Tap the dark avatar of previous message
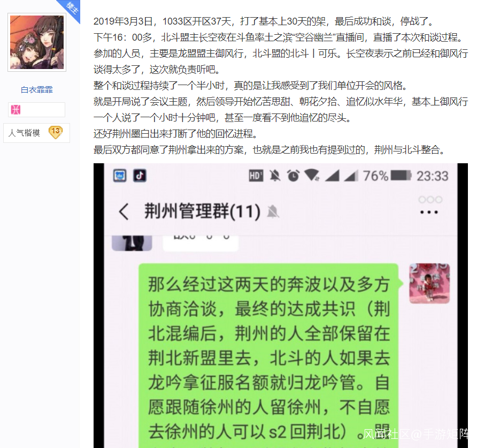Image resolution: width=477 pixels, height=448 pixels. [132, 243]
